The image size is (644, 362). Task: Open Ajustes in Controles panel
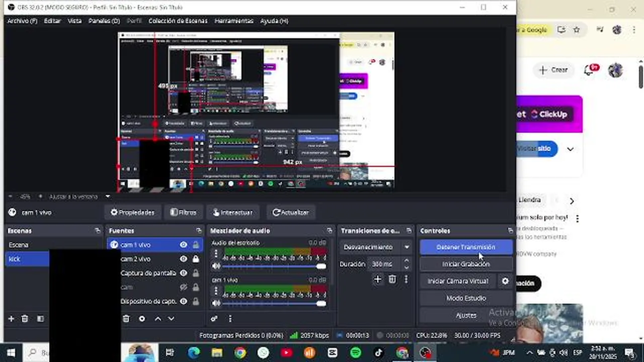click(466, 315)
